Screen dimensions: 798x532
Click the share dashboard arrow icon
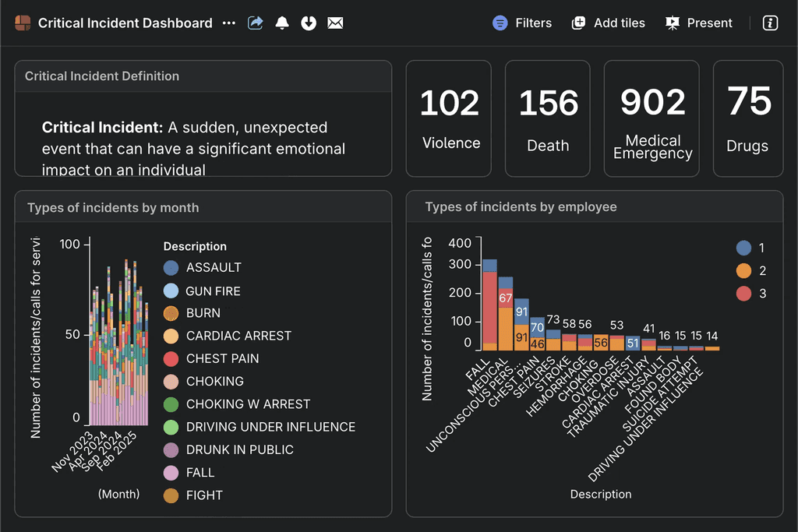coord(256,23)
